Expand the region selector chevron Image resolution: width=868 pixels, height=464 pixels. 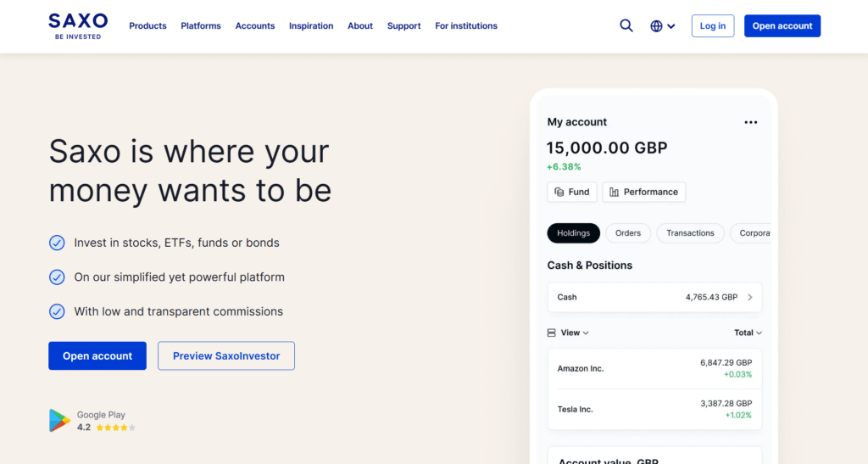[x=671, y=26]
